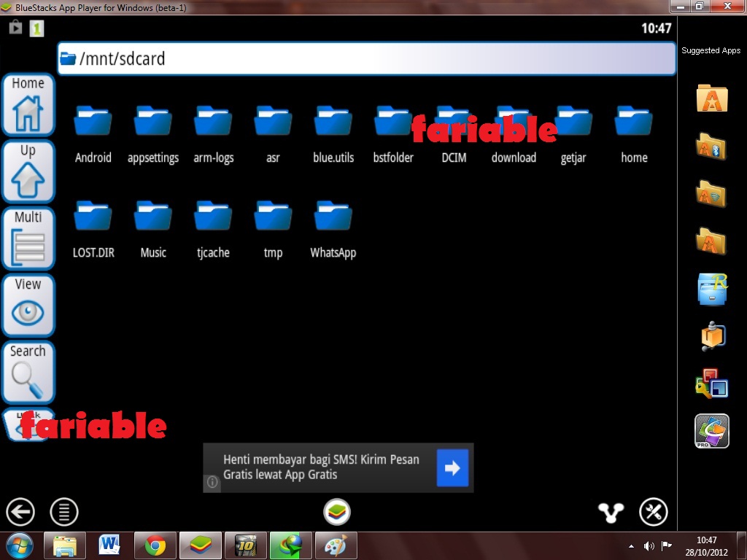Open the WhatsApp folder

(333, 230)
